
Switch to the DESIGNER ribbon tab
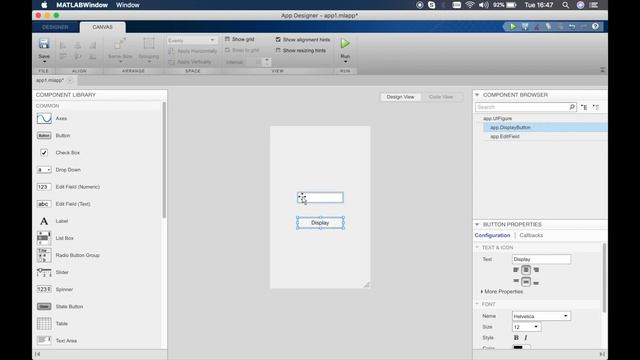click(55, 27)
